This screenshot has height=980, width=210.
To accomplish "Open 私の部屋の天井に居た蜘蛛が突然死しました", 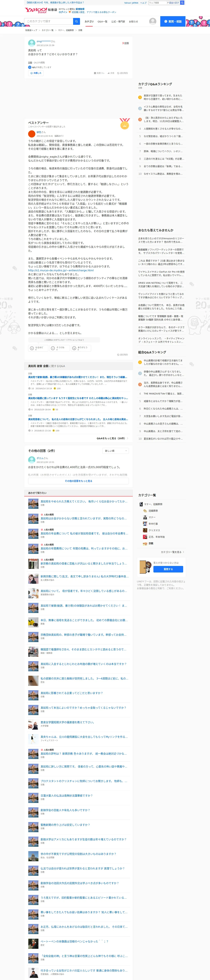I will coord(84,679).
